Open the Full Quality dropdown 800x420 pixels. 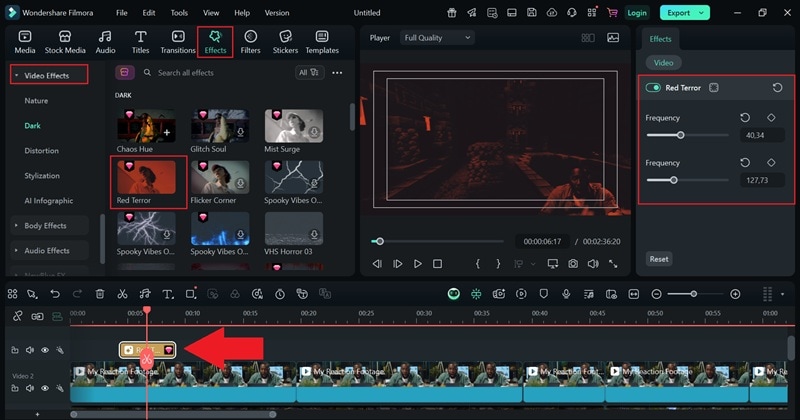point(437,38)
